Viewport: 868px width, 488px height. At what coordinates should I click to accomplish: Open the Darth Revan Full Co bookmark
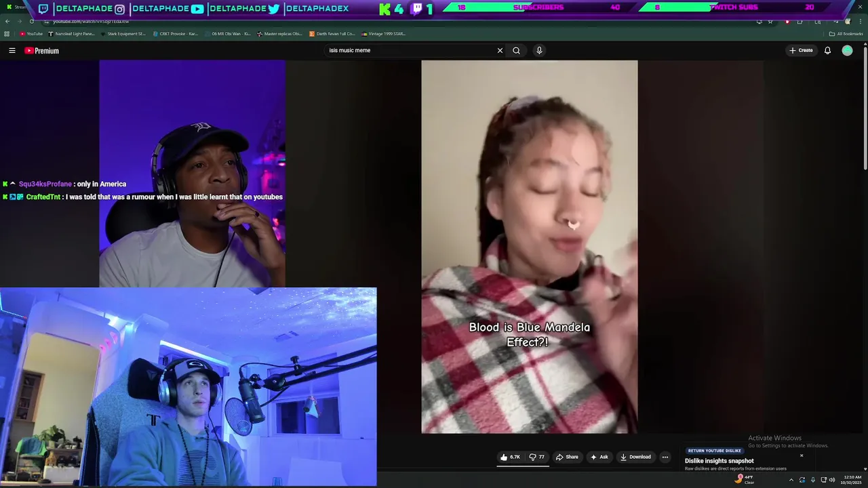332,33
